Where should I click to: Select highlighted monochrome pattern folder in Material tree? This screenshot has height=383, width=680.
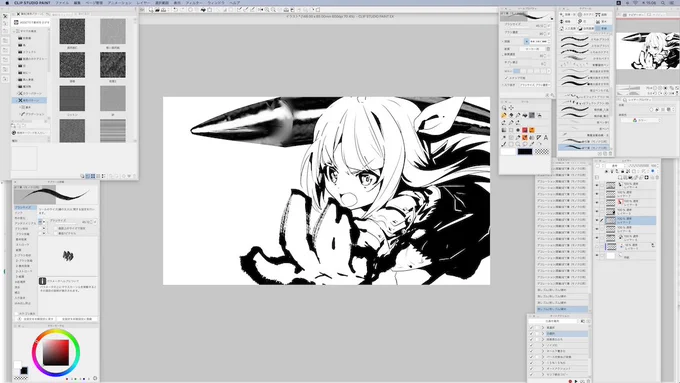pos(29,100)
